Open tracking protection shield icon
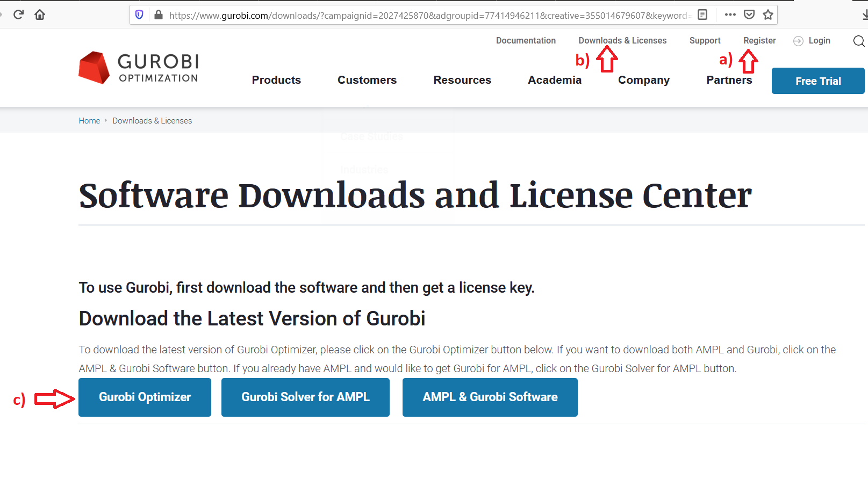The height and width of the screenshot is (479, 868). tap(139, 15)
